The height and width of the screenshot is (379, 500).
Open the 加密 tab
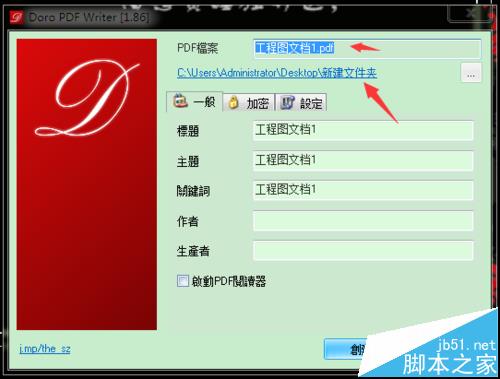coord(249,103)
